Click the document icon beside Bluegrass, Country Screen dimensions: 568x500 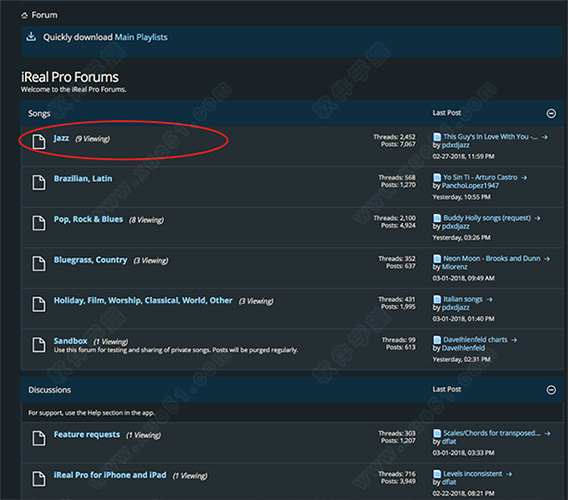tap(39, 263)
